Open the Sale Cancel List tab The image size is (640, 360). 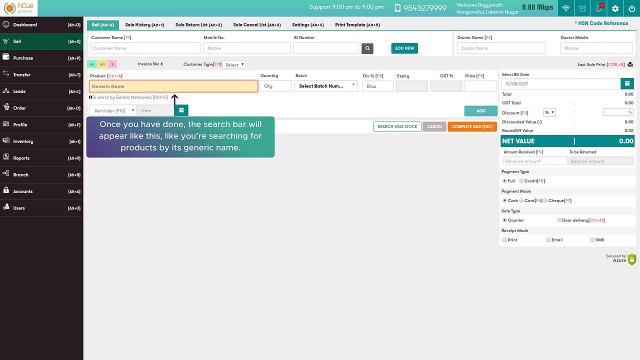(257, 25)
